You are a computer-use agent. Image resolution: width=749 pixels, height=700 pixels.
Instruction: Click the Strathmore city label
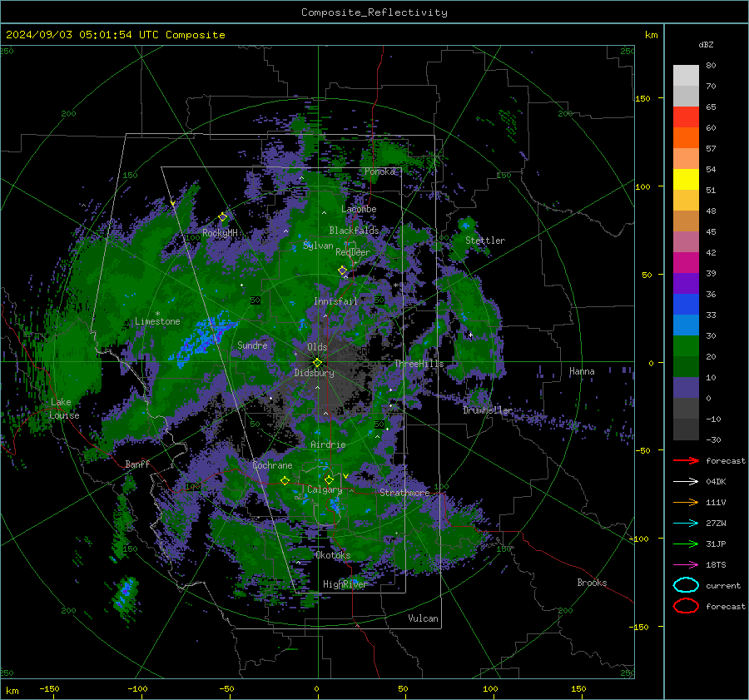[404, 493]
